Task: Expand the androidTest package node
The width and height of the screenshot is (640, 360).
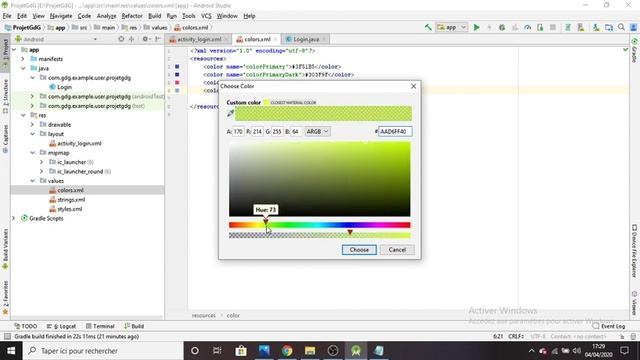Action: click(x=32, y=97)
